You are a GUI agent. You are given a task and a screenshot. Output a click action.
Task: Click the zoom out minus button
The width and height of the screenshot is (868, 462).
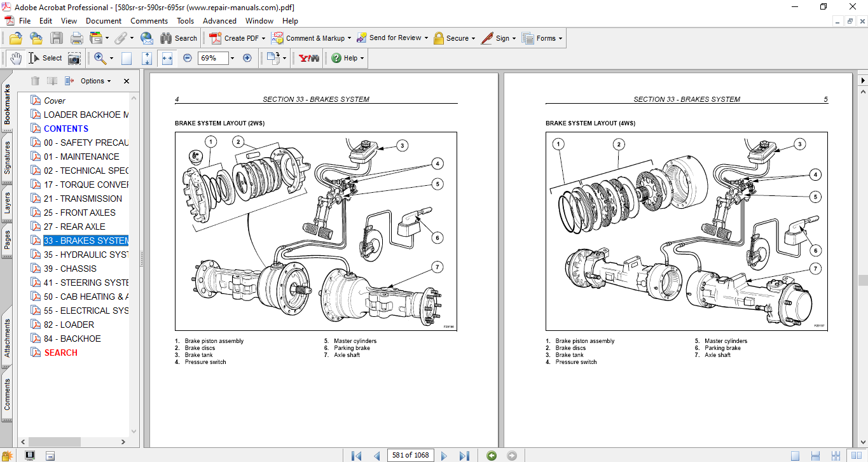point(187,58)
